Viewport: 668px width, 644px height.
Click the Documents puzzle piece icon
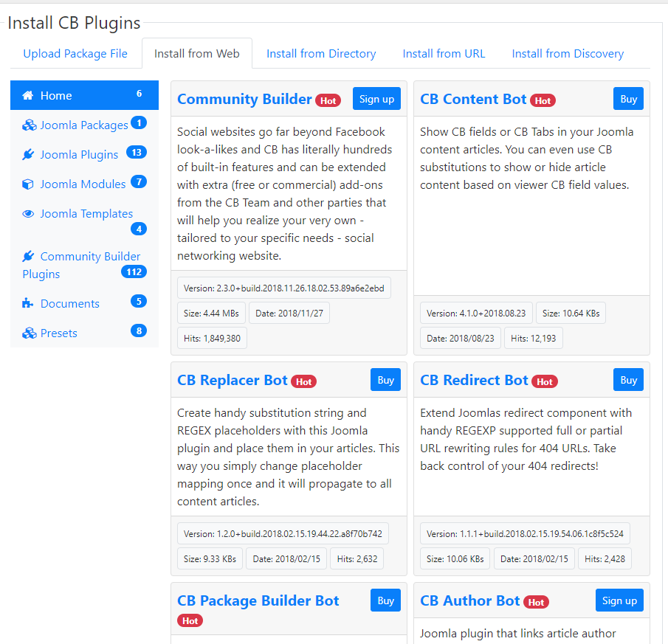pyautogui.click(x=28, y=303)
